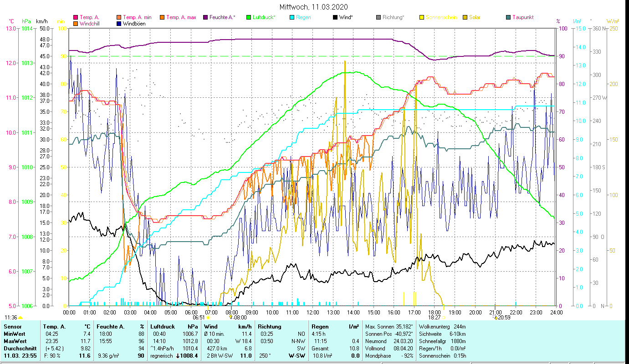Click the sunset marker at 18:27
Screen dimensions: 629x364
[x=444, y=318]
